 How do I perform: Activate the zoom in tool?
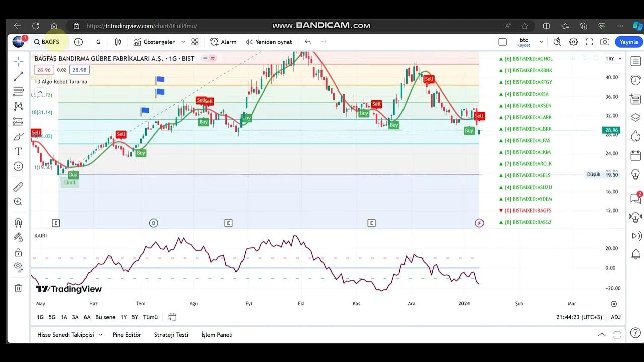point(18,202)
